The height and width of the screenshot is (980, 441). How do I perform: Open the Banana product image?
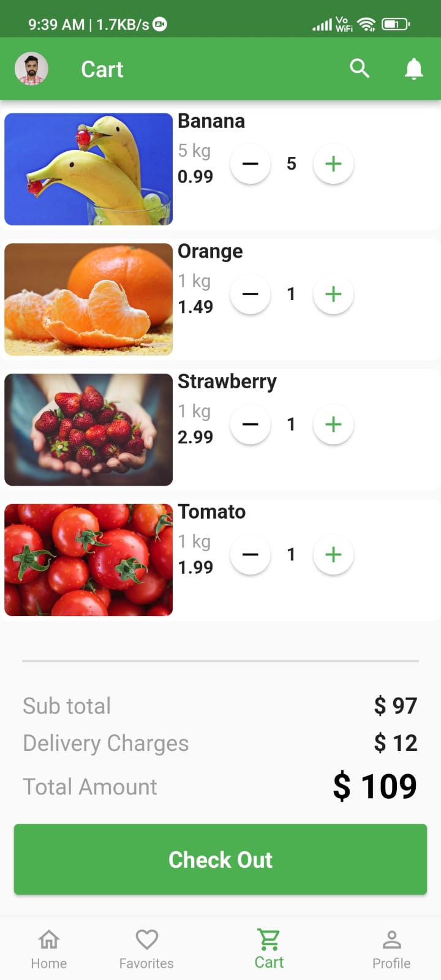(89, 169)
